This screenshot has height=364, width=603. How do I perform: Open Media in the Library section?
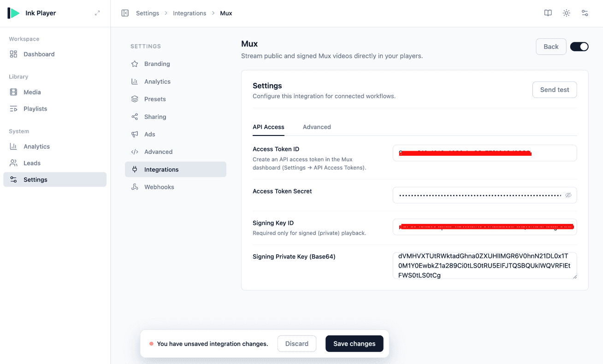pos(55,92)
